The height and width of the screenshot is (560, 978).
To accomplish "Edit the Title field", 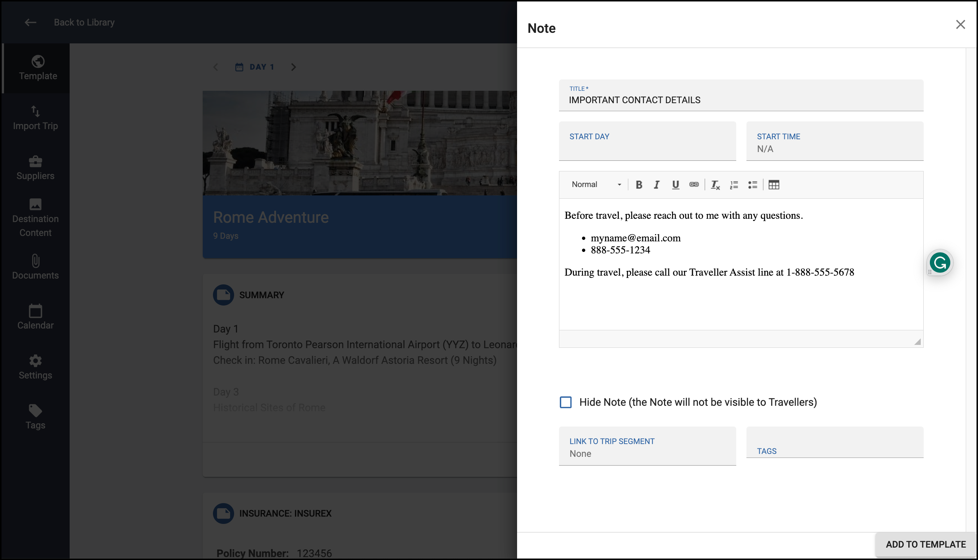I will point(741,96).
